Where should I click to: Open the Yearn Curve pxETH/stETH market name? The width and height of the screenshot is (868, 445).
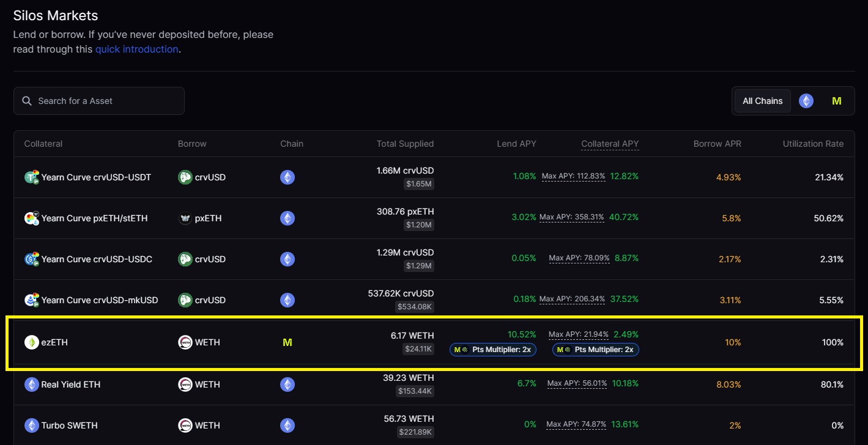(x=94, y=218)
